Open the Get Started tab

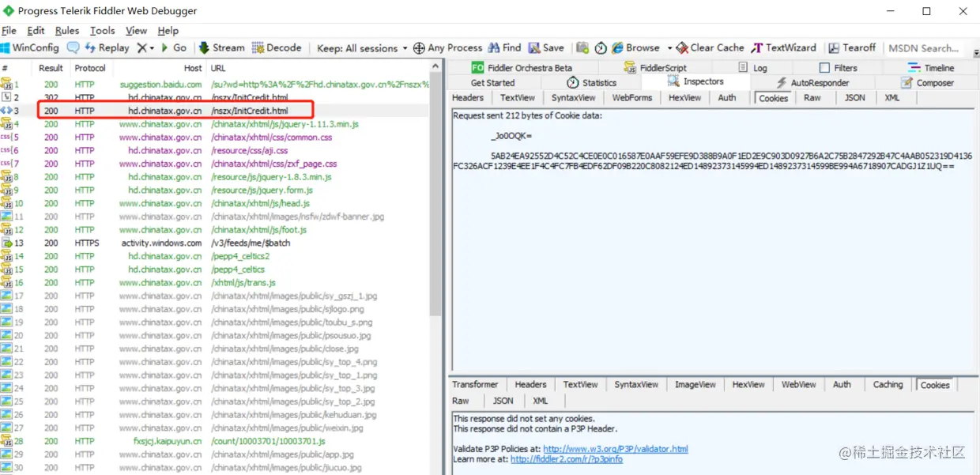(x=492, y=82)
